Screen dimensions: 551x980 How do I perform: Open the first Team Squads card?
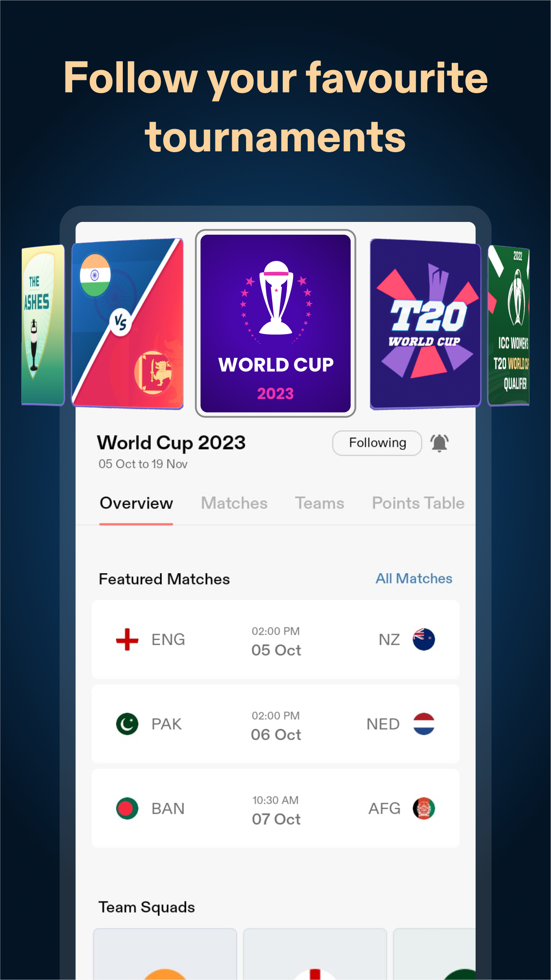tap(165, 954)
